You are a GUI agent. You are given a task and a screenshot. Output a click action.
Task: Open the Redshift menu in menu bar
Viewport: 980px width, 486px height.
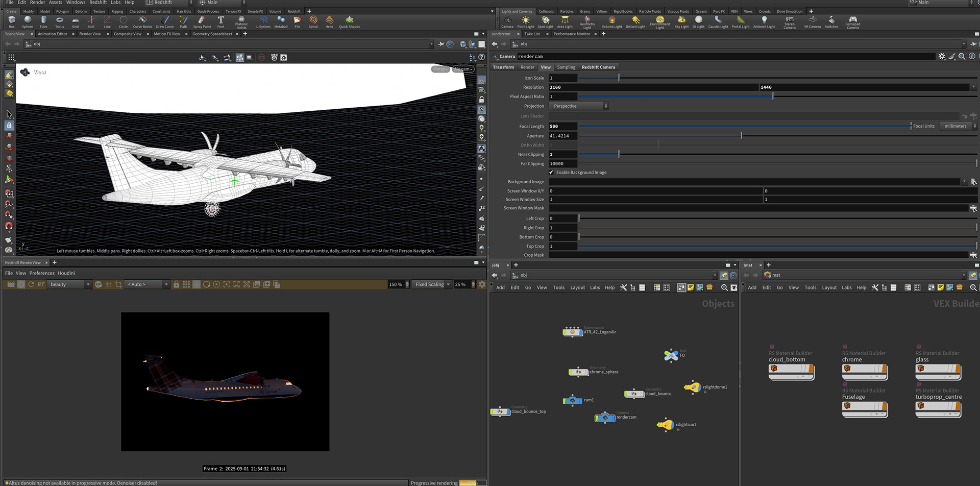(x=98, y=3)
